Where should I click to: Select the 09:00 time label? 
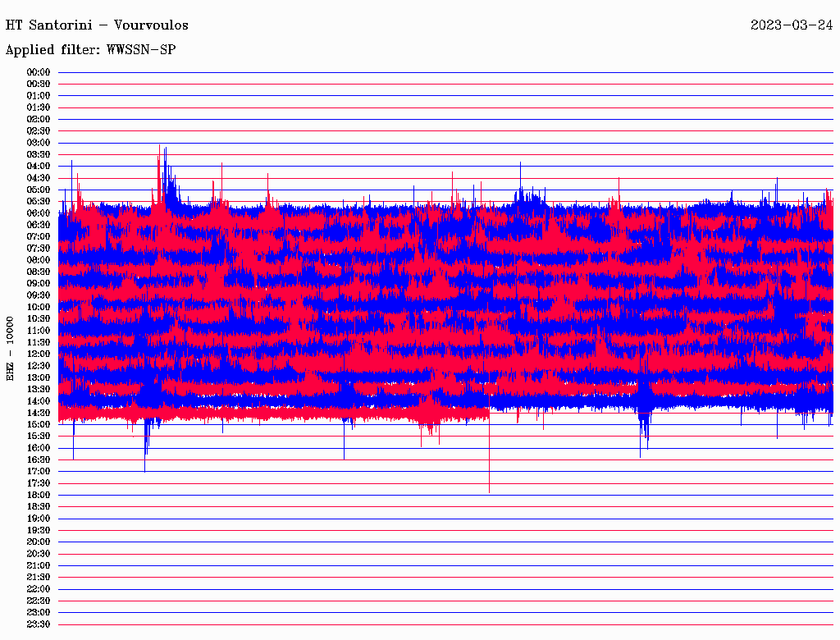[39, 283]
